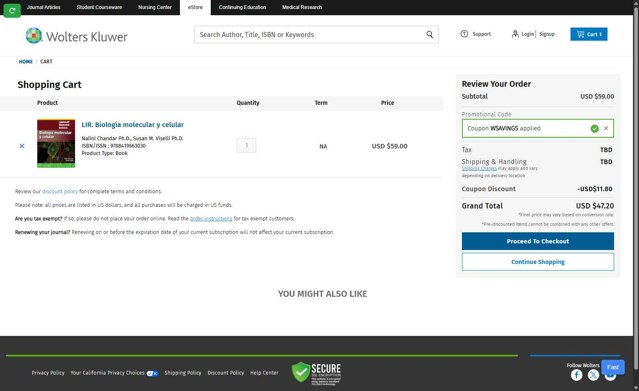This screenshot has width=639, height=391.
Task: Open Journal Articles top menu
Action: 44,7
